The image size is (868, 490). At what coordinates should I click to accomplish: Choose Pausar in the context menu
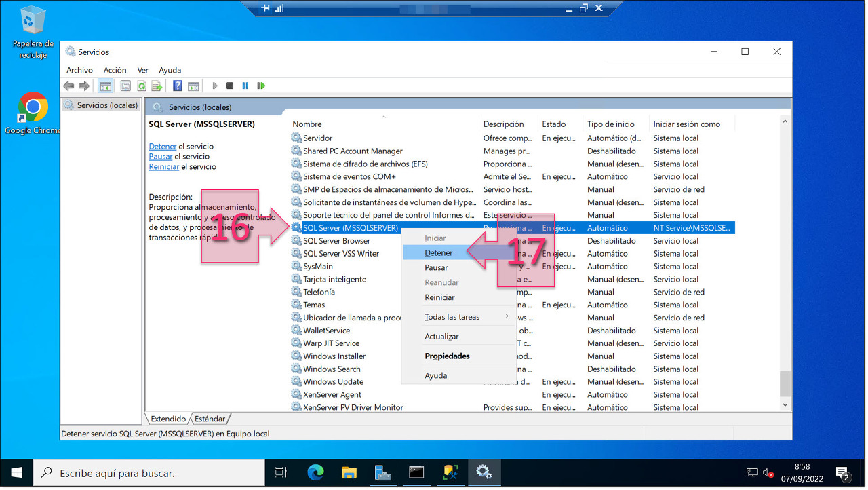click(459, 268)
